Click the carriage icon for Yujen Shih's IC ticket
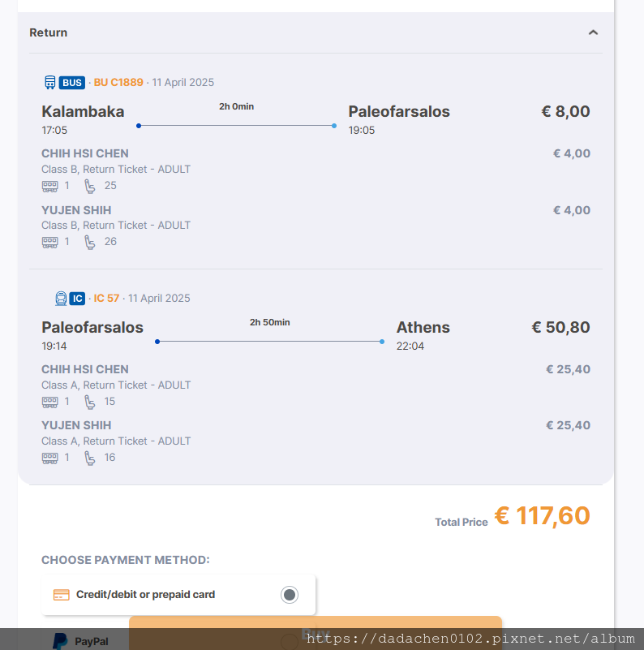644x650 pixels. coord(49,458)
